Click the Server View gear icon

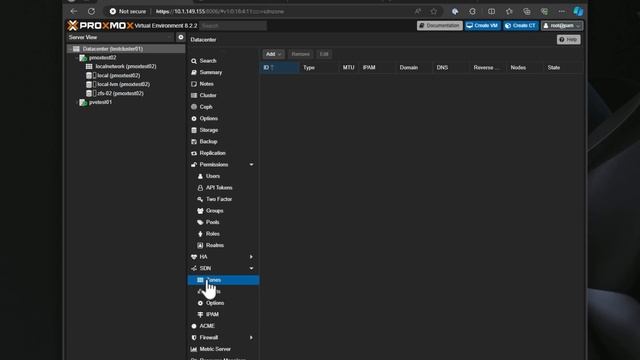click(181, 37)
